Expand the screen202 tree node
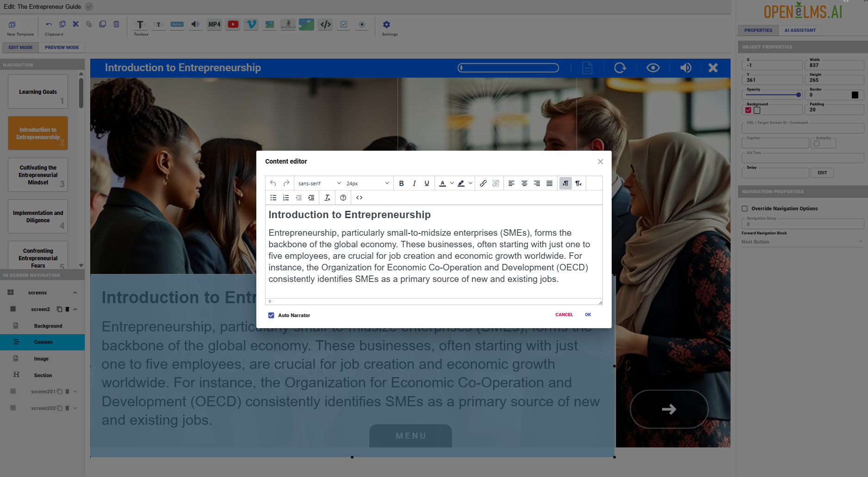The image size is (868, 477). pyautogui.click(x=75, y=408)
